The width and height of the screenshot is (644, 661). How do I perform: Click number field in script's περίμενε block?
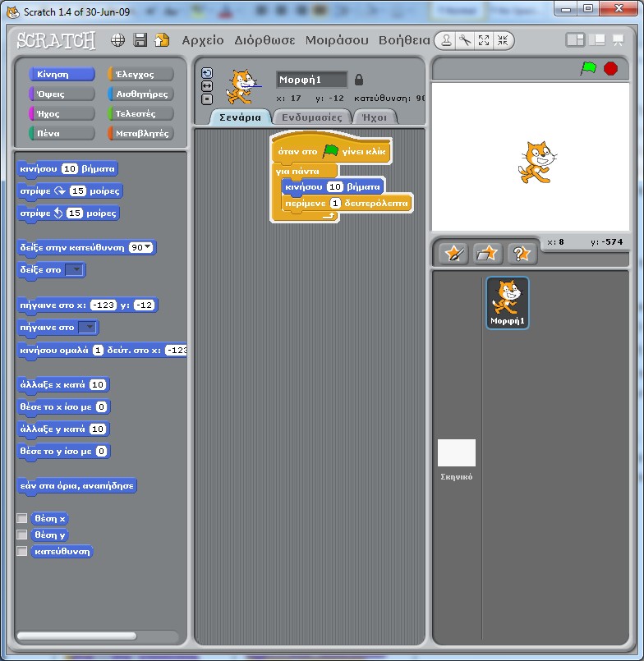click(x=335, y=203)
